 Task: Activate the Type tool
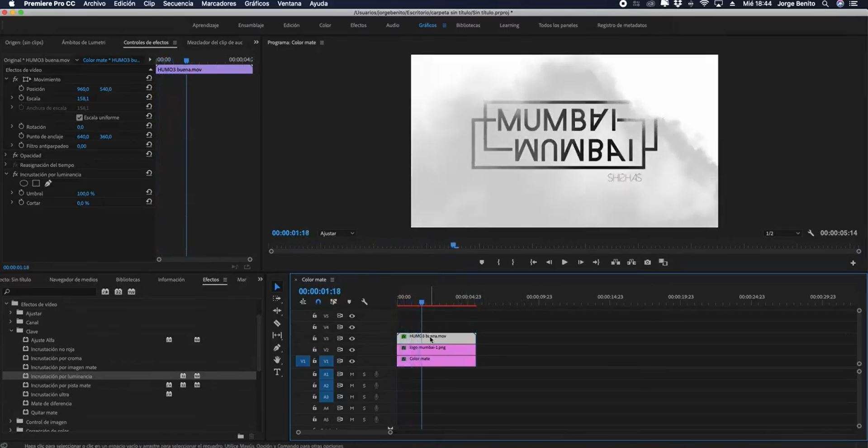(x=277, y=372)
